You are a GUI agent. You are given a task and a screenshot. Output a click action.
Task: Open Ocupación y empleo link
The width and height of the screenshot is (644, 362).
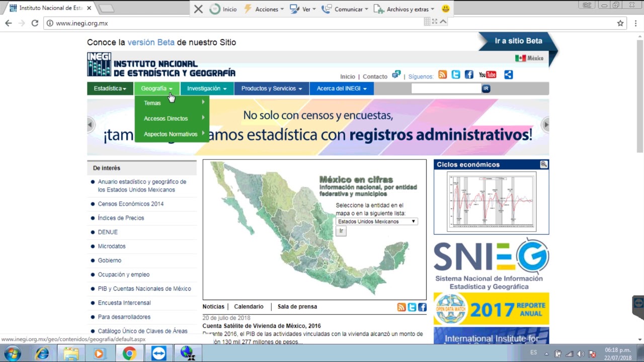[124, 275]
